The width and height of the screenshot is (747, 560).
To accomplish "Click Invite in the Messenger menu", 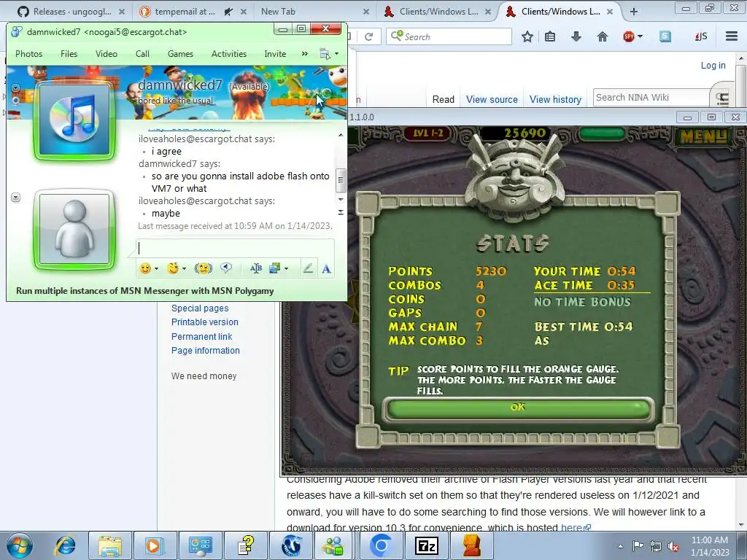I will [275, 54].
